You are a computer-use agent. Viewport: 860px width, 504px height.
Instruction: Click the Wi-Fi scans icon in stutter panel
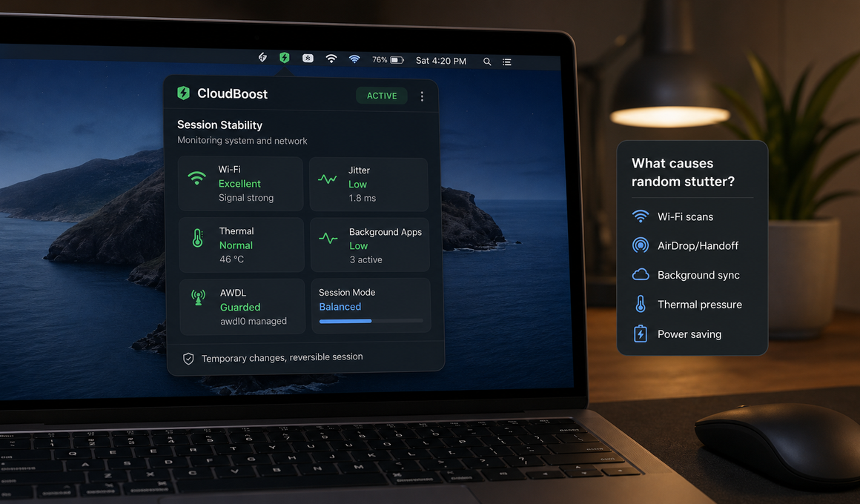pyautogui.click(x=640, y=216)
